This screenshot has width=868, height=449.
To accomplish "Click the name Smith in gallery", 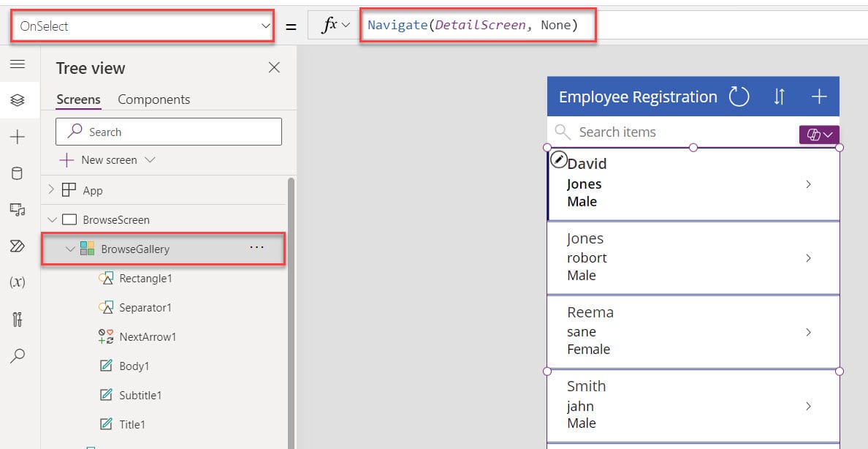I will (x=586, y=386).
